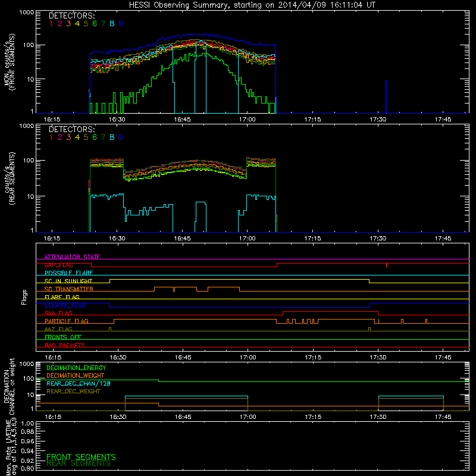Viewport: 476px width, 476px height.
Task: Click the FLARE_FLAG label
Action: (62, 297)
